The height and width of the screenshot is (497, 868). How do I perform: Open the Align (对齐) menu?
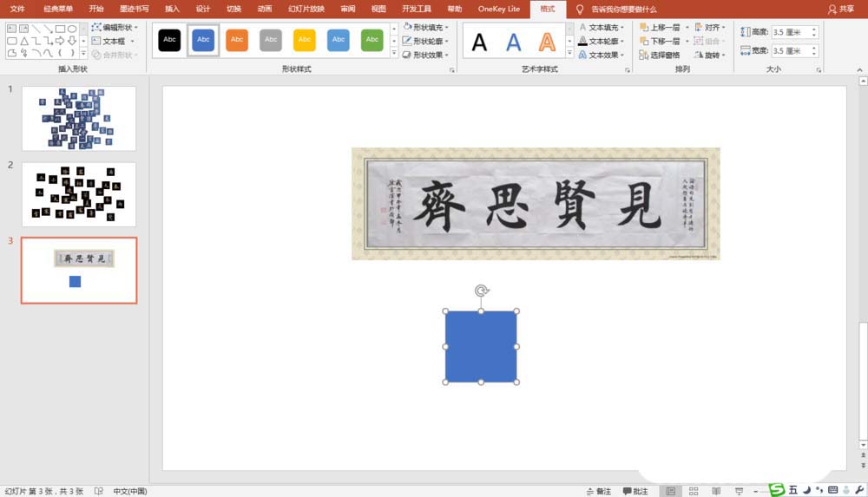[x=710, y=27]
